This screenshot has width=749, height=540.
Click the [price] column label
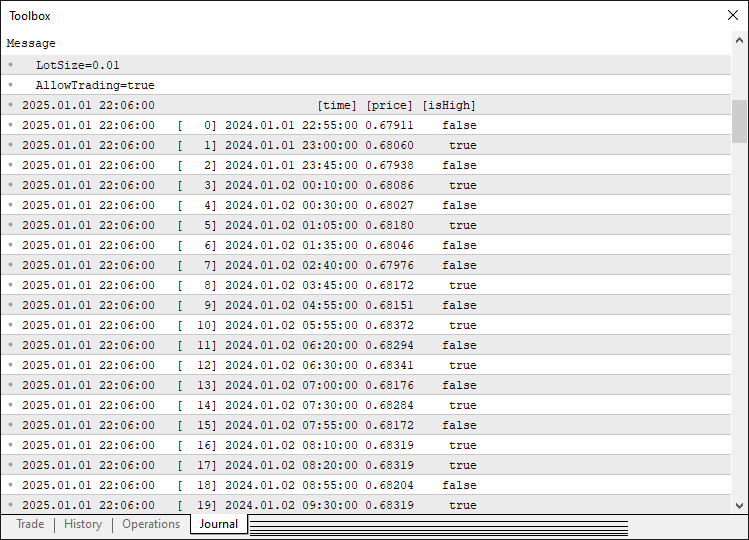389,105
